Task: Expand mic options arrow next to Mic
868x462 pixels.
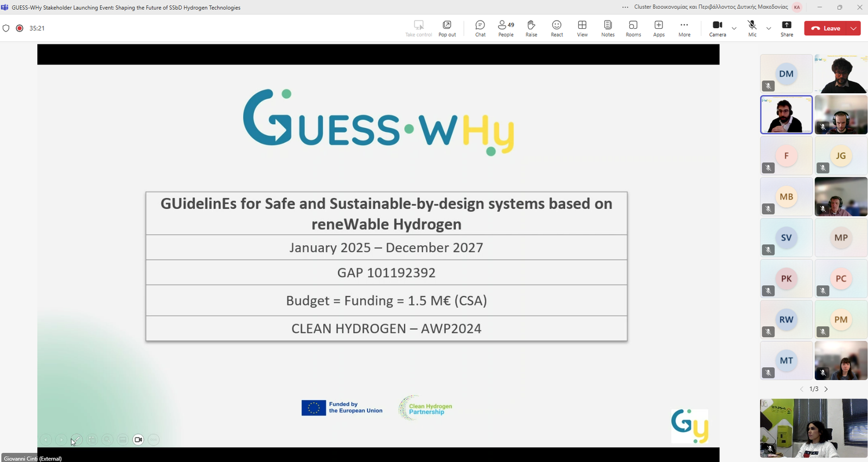Action: (x=768, y=28)
